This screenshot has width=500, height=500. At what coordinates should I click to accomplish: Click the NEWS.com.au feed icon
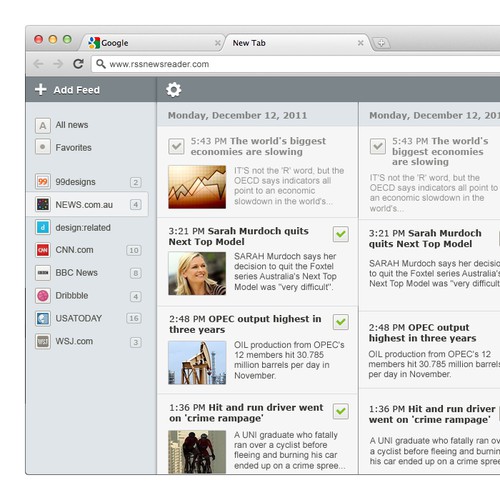[43, 204]
